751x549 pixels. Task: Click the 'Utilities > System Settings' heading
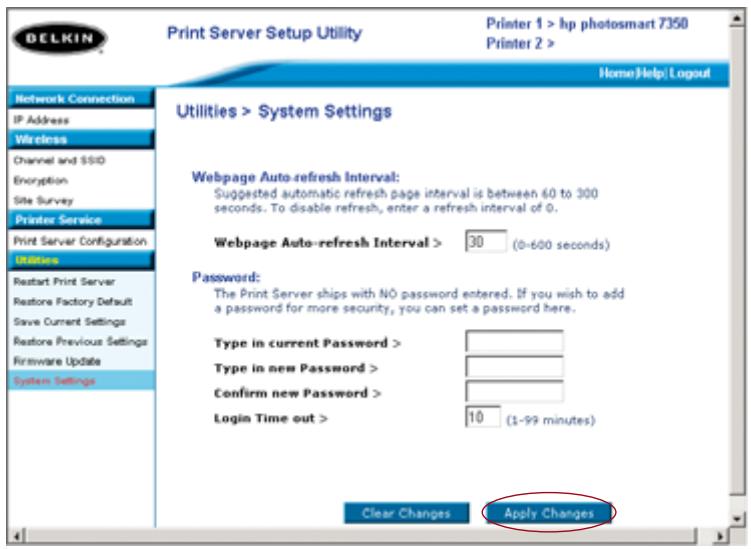click(284, 112)
